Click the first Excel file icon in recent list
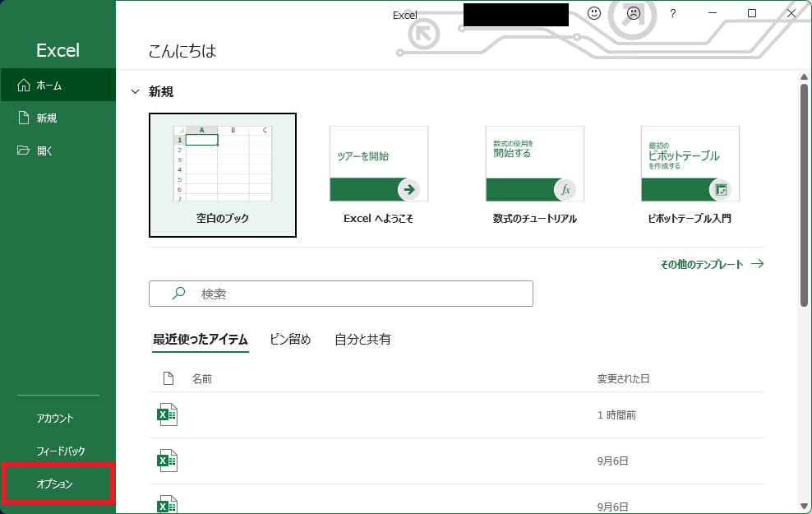This screenshot has width=812, height=514. (168, 415)
